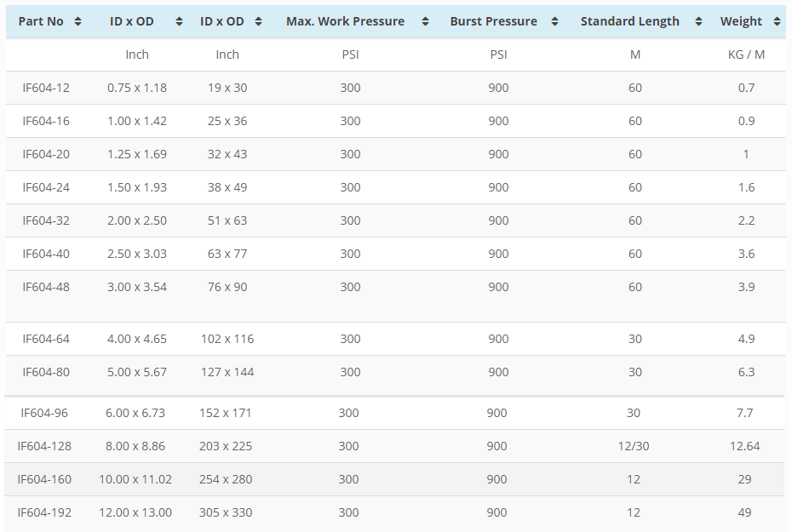Click the Part No column header text
Screen dimensions: 792x532
click(x=41, y=21)
